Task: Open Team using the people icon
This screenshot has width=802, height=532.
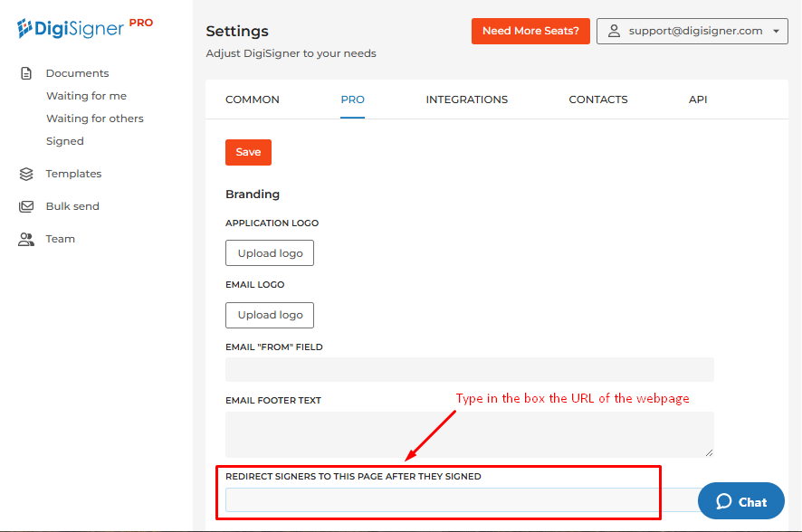Action: (x=26, y=239)
